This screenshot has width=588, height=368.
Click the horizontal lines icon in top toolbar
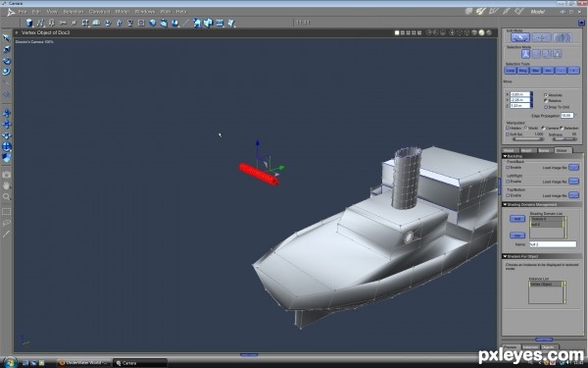pyautogui.click(x=220, y=23)
